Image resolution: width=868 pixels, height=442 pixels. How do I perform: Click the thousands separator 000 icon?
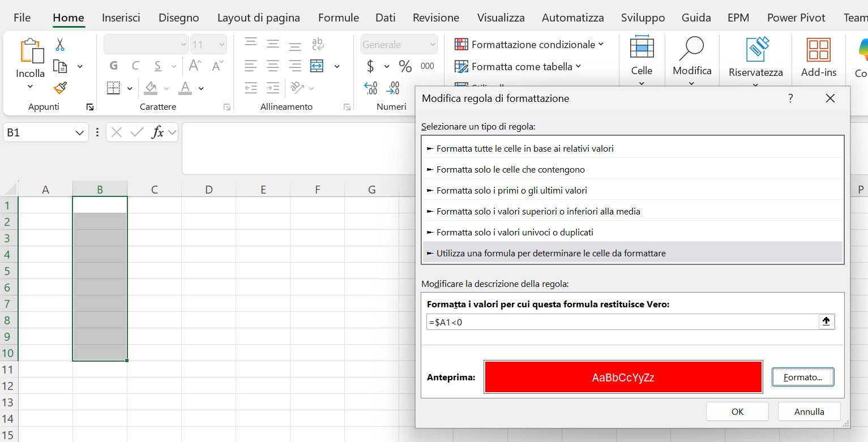[x=427, y=66]
